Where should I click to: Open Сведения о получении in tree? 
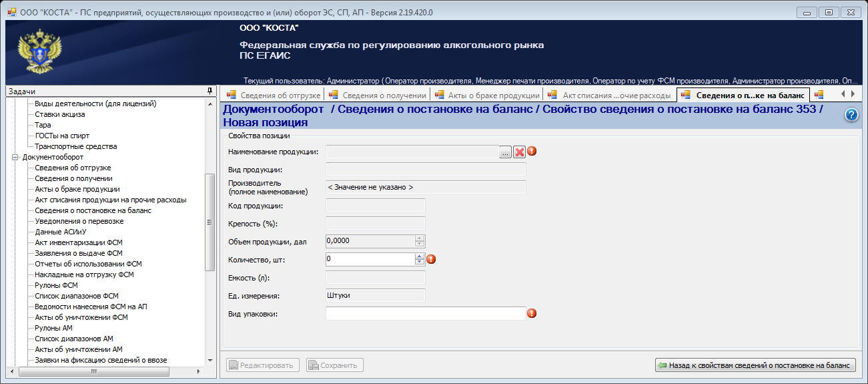click(73, 178)
